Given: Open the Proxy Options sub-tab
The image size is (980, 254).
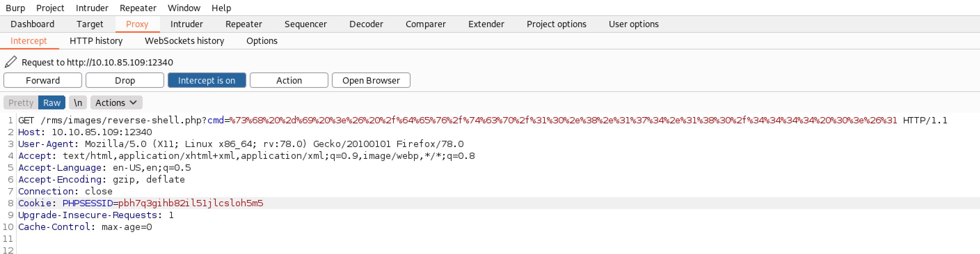Looking at the screenshot, I should (262, 41).
